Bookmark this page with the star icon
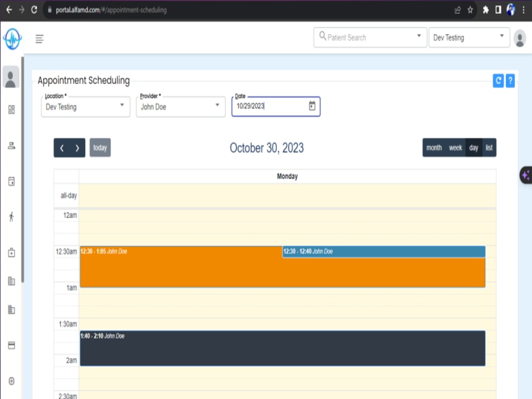This screenshot has width=532, height=399. (470, 10)
